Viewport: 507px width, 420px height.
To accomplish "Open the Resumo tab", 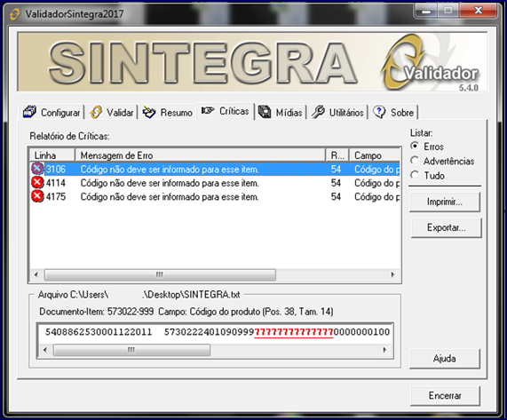I will (x=168, y=113).
